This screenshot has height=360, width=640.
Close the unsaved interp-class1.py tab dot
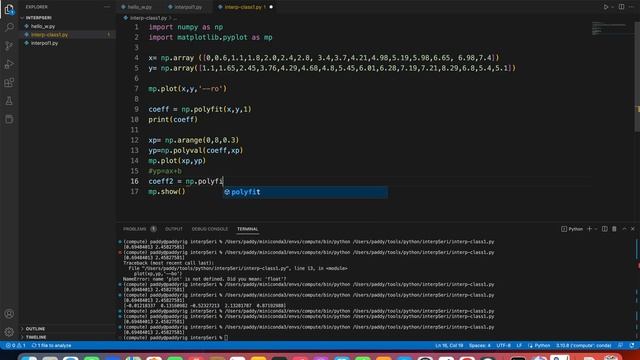(271, 7)
